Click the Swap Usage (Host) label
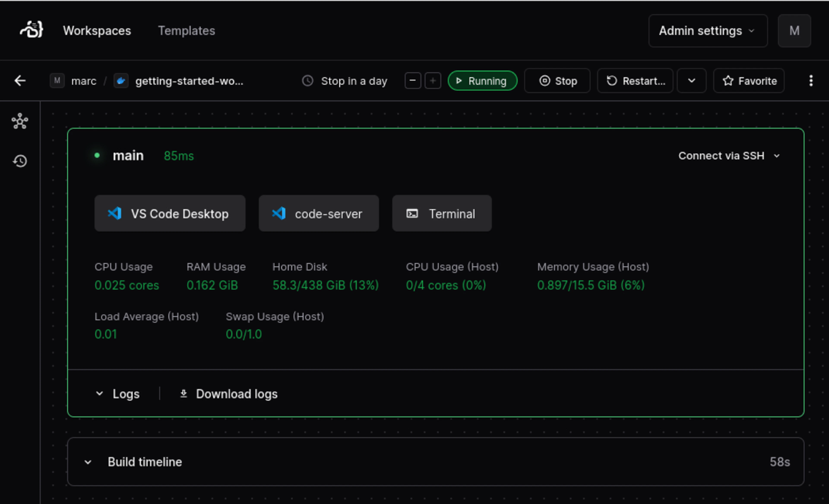Screen dimensions: 829x504 [275, 317]
